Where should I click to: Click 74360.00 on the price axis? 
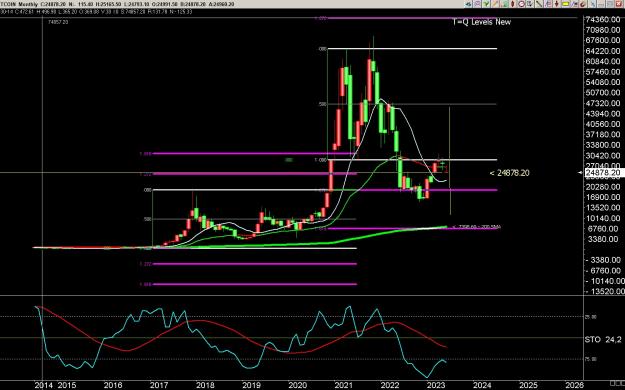point(603,20)
